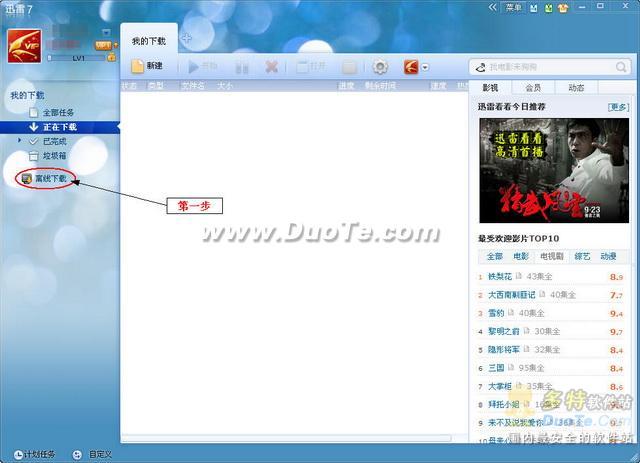Image resolution: width=640 pixels, height=463 pixels.
Task: Click the red X delete toolbar icon
Action: tap(271, 67)
